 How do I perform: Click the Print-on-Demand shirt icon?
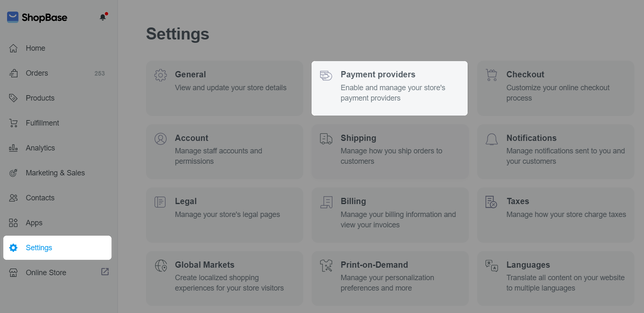pyautogui.click(x=326, y=266)
